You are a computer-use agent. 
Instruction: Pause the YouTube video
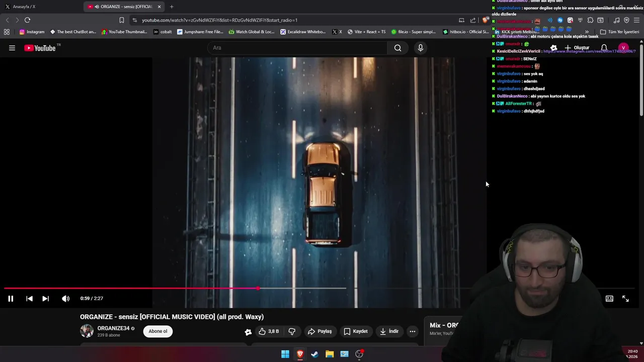(x=10, y=299)
